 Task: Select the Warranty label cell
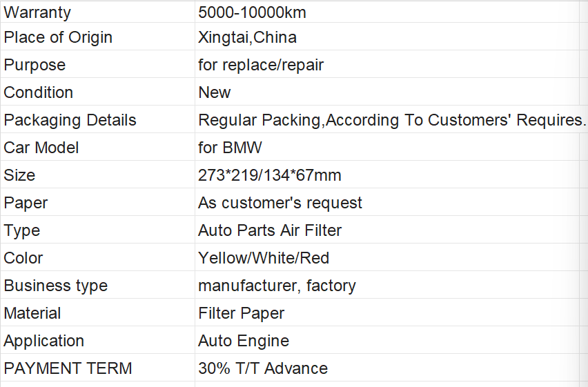tap(97, 12)
